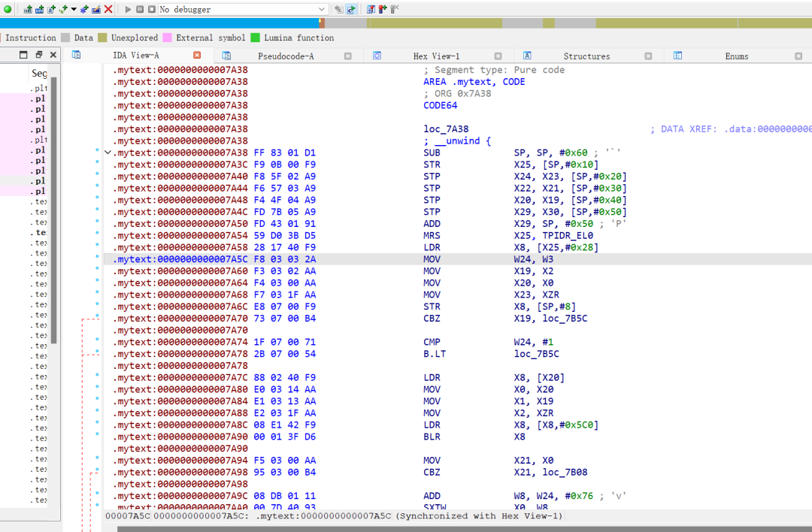Start process with the play button

(128, 9)
